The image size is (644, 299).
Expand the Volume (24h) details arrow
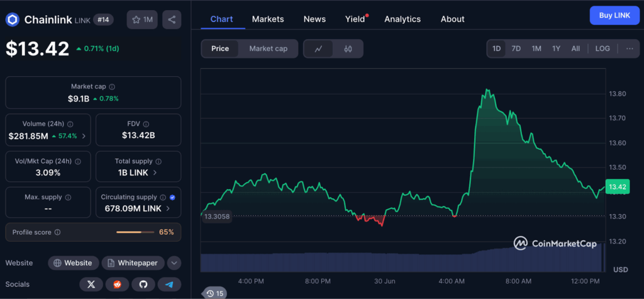click(x=84, y=136)
